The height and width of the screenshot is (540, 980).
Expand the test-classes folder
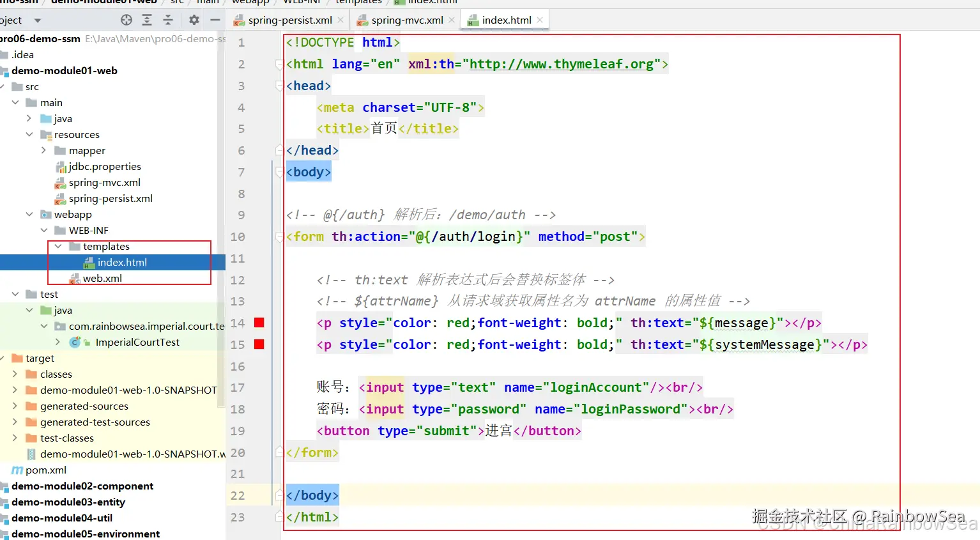(x=15, y=438)
